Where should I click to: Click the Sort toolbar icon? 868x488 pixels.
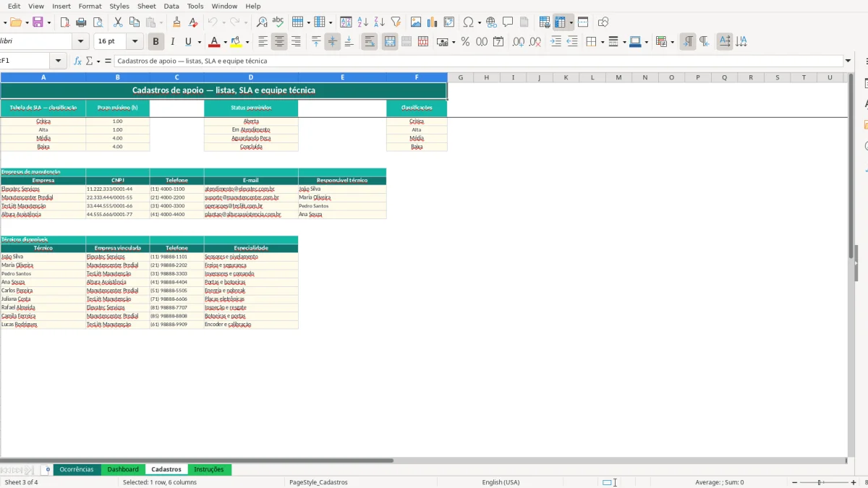[x=346, y=22]
